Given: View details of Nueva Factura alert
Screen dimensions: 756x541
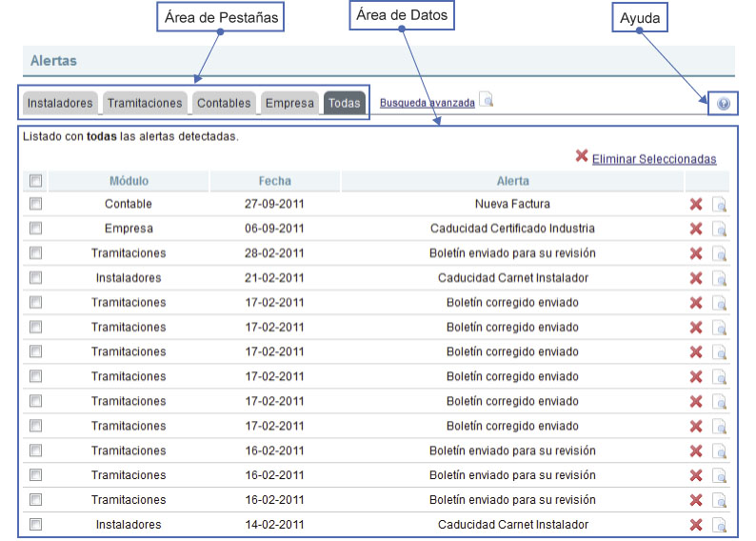Looking at the screenshot, I should click(720, 204).
